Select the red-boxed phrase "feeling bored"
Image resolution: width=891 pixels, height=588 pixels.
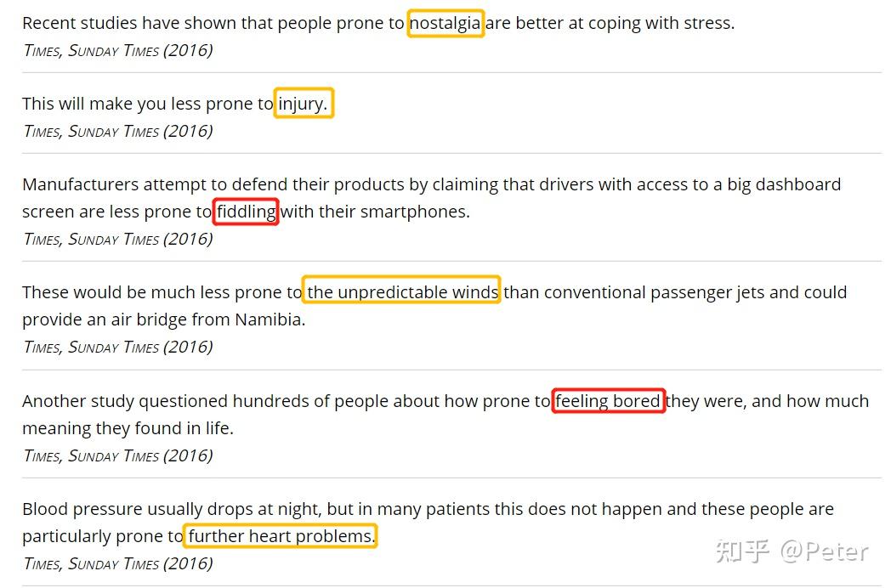[x=608, y=401]
